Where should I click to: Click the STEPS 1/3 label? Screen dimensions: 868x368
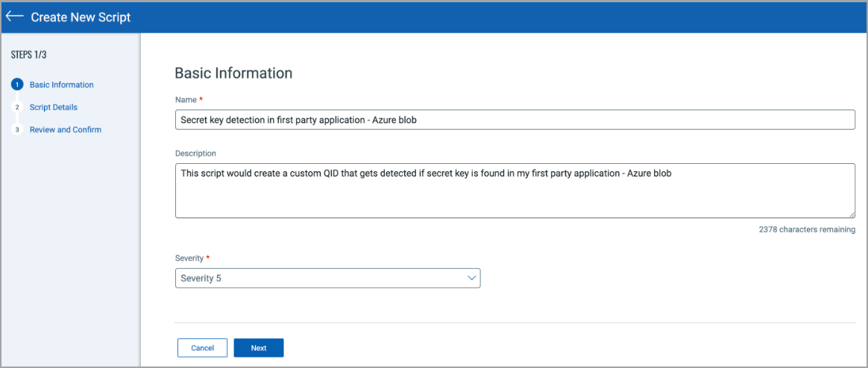point(29,55)
